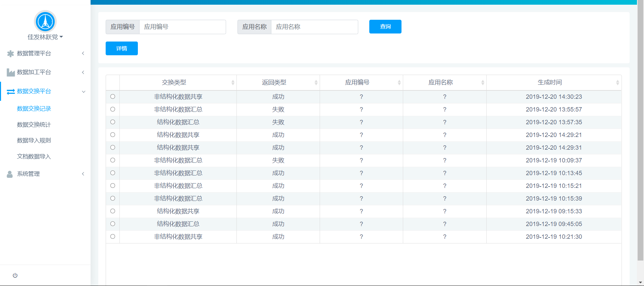644x286 pixels.
Task: Sort by 交换类型 column sort icon
Action: (233, 82)
